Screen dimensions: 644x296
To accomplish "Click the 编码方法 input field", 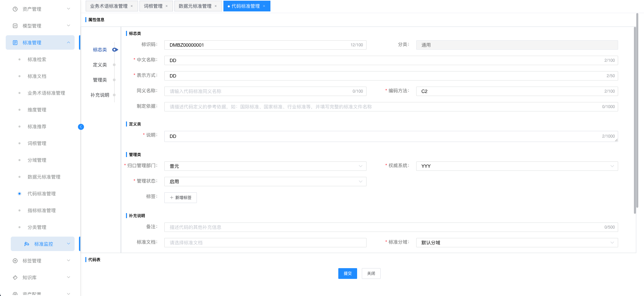I will pyautogui.click(x=517, y=91).
